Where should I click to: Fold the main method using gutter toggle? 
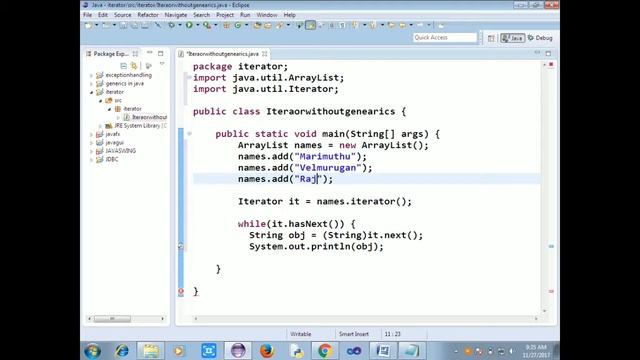coord(189,133)
